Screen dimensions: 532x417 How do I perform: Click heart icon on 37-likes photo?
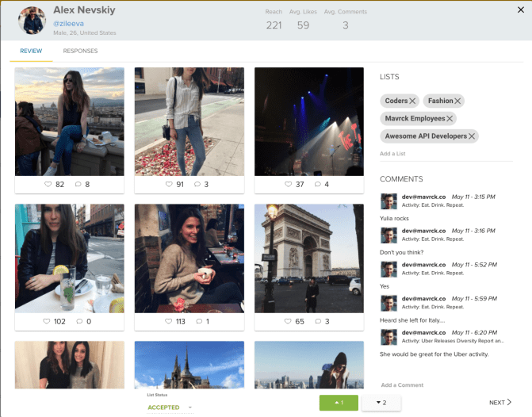[288, 184]
